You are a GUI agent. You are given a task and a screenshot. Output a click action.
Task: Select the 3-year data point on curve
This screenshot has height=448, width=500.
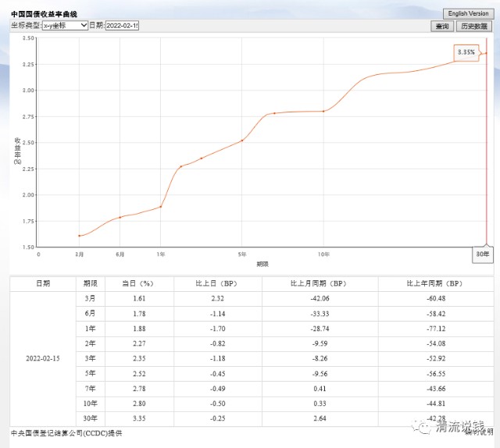(202, 158)
